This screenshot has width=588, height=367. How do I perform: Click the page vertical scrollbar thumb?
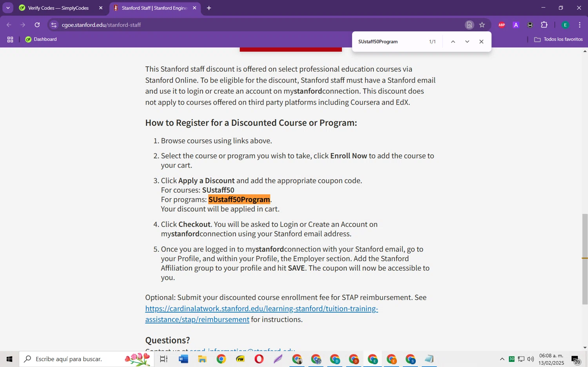[585, 259]
